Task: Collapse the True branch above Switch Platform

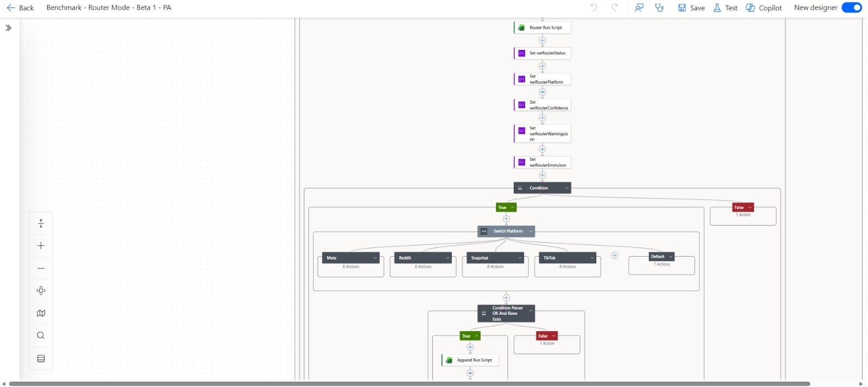Action: 512,207
